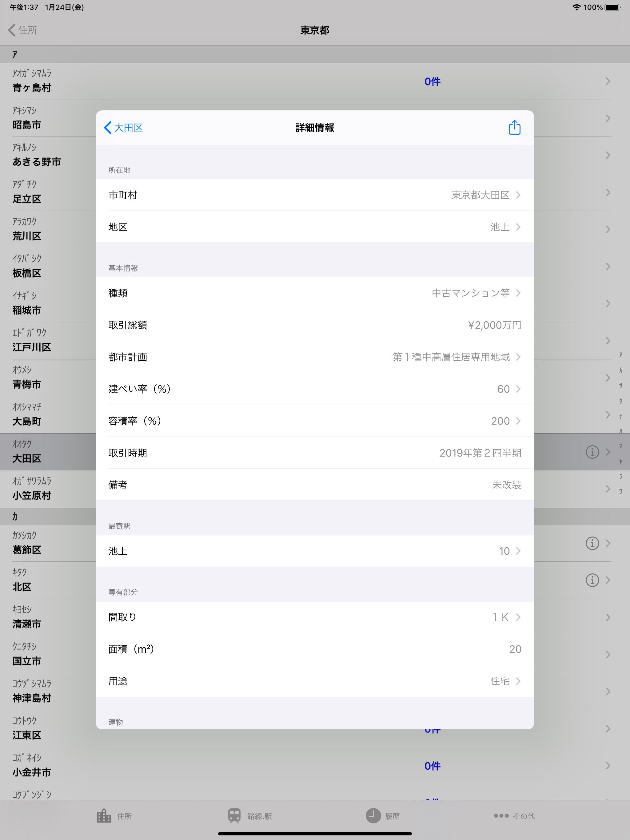Jump to カ in the side index
Screen dimensions: 630x840
pos(620,370)
